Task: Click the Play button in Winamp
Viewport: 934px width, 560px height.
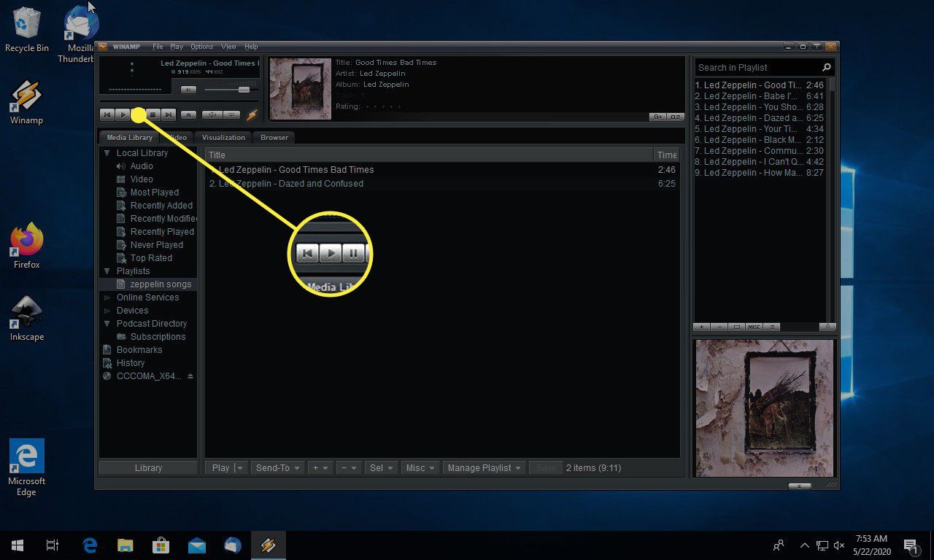Action: [x=123, y=114]
